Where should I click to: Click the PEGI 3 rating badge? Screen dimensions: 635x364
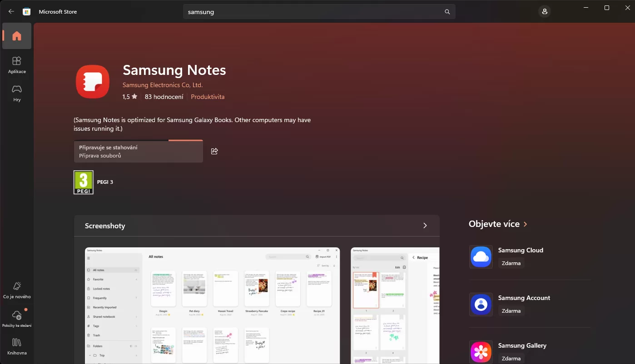tap(84, 182)
